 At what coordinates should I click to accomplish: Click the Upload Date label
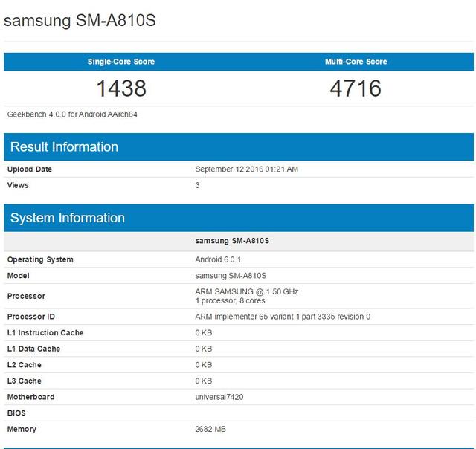[x=30, y=169]
